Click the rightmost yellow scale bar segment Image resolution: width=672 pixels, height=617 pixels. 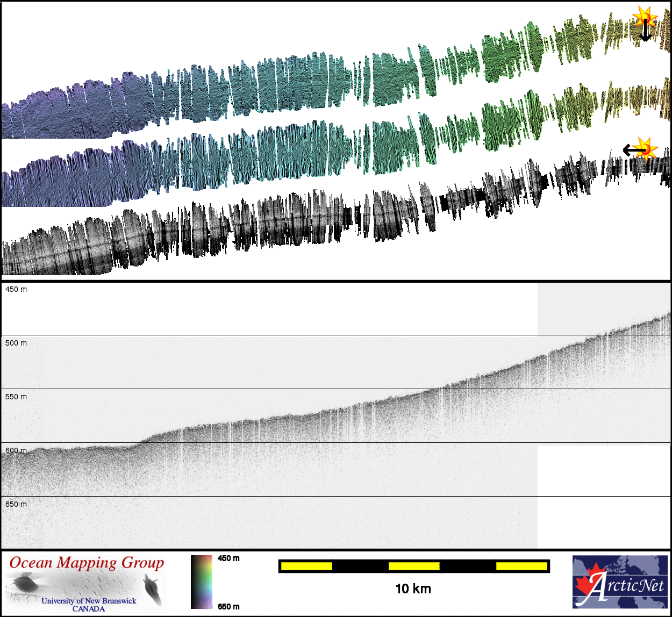point(521,566)
